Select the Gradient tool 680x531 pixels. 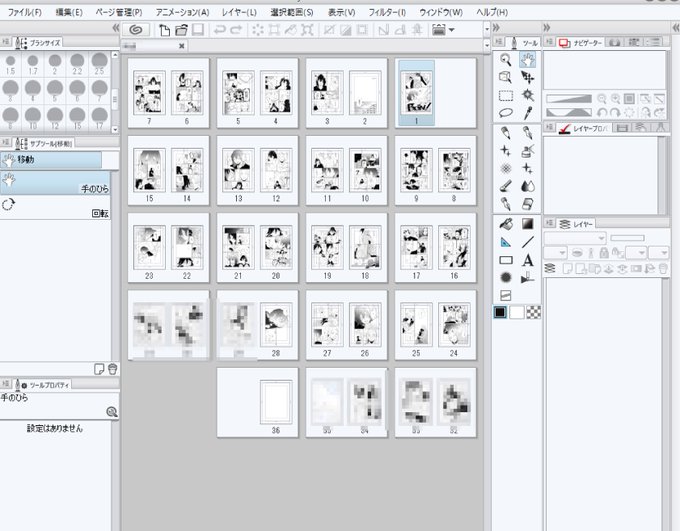click(527, 224)
